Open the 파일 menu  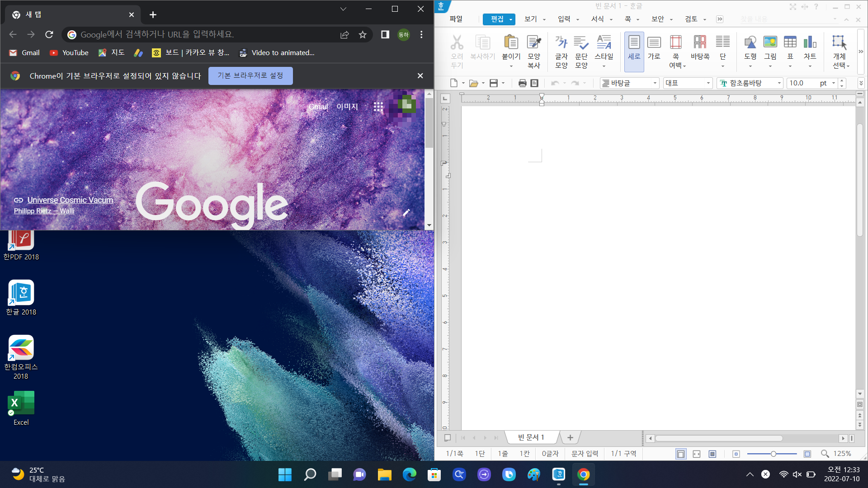[456, 19]
